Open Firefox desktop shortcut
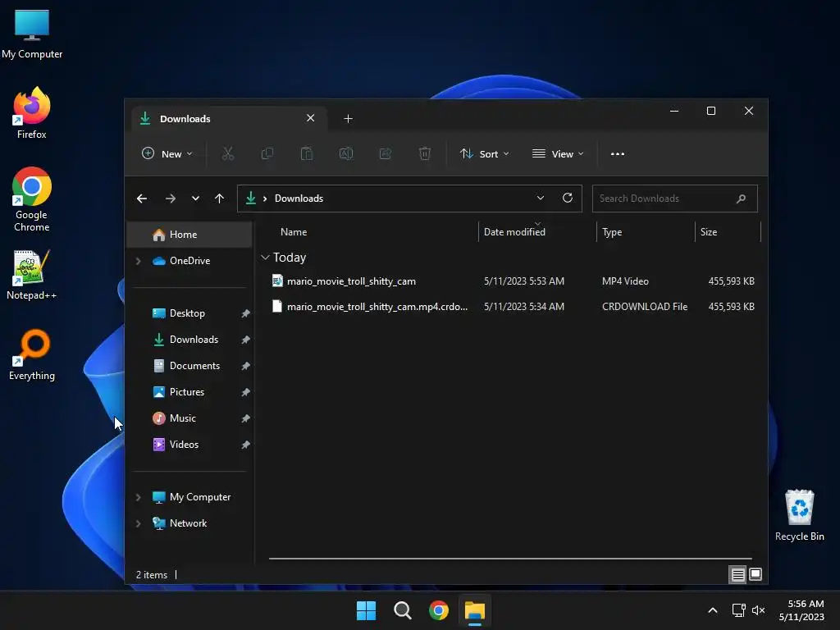Viewport: 840px width, 630px height. point(32,112)
